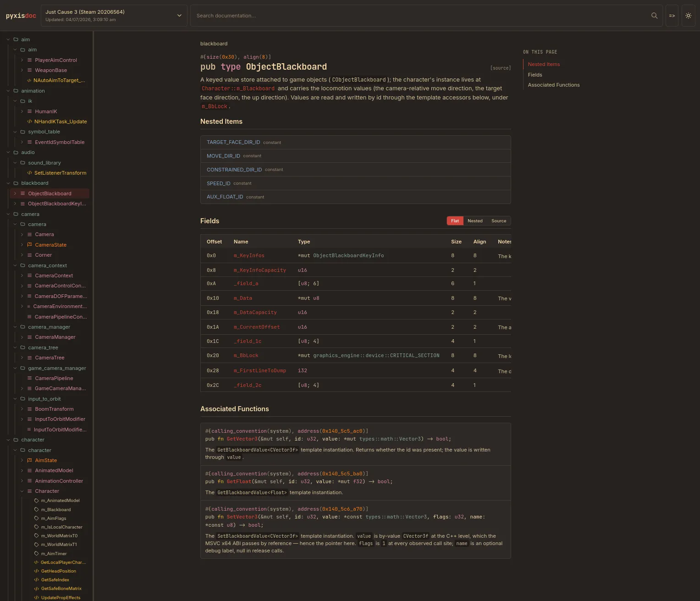
Task: Click code icon next to NAutoAimToTarget
Action: (x=29, y=80)
